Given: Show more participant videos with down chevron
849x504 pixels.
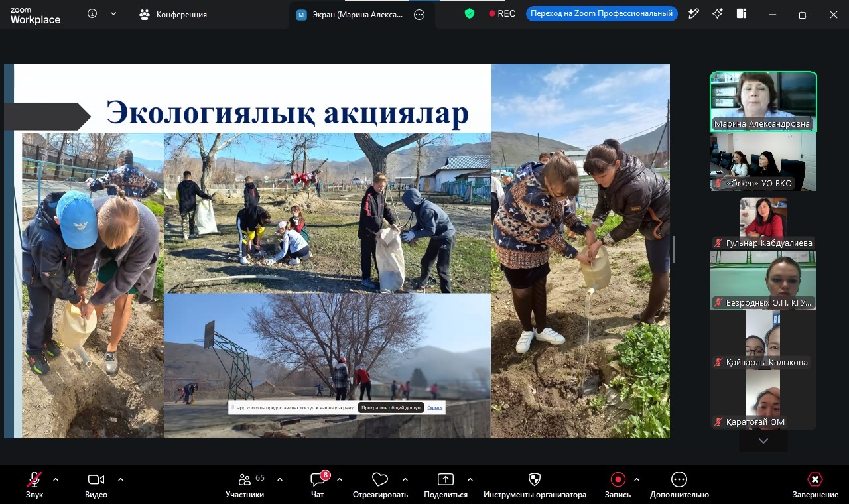Looking at the screenshot, I should click(x=763, y=441).
